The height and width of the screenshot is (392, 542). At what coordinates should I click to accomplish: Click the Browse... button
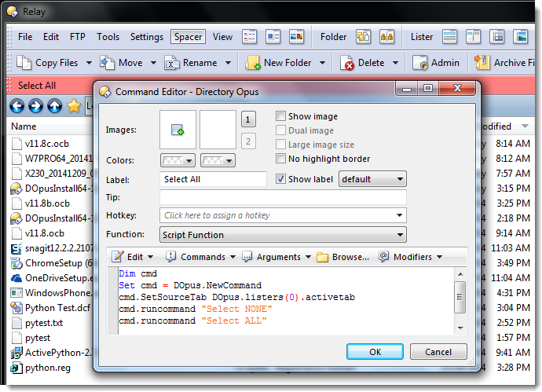click(343, 257)
